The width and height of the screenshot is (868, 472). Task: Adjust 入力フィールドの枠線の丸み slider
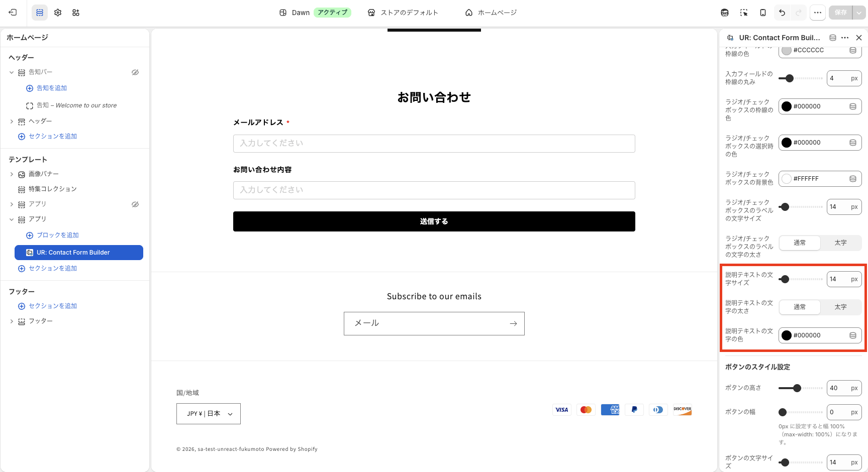790,78
